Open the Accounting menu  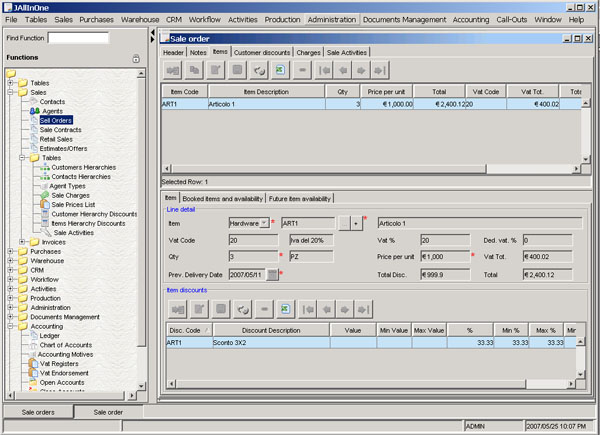470,19
